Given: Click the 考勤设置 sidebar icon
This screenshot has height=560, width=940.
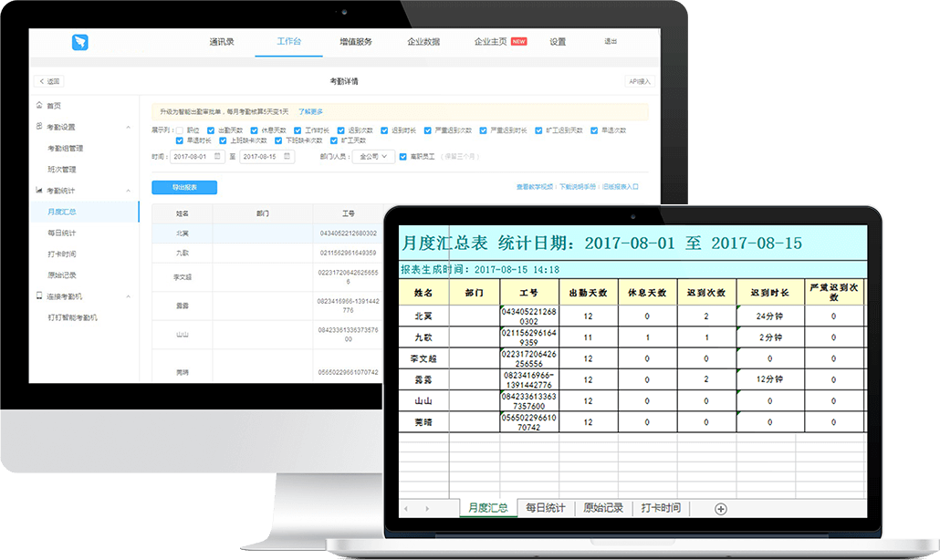Looking at the screenshot, I should pos(38,127).
